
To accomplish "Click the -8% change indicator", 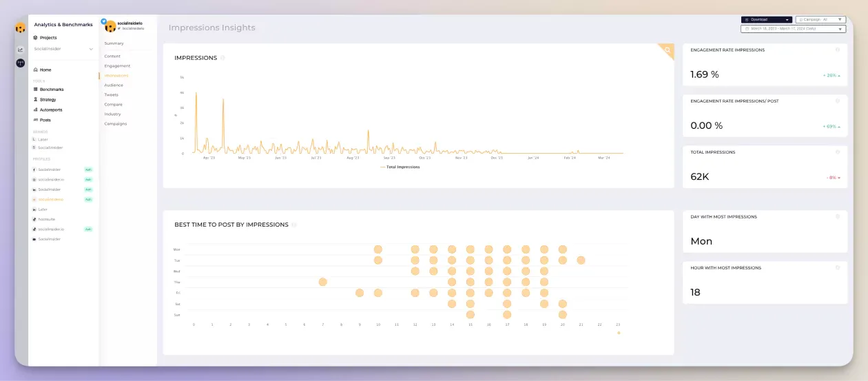I will [832, 177].
